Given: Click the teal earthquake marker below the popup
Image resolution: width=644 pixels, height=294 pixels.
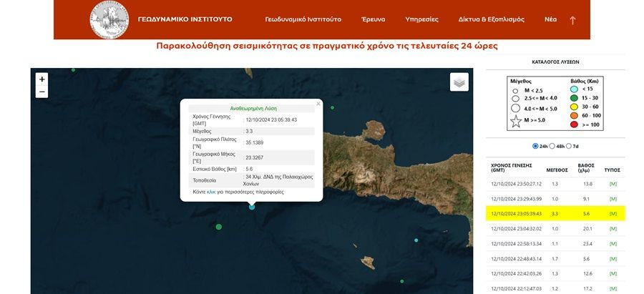Looking at the screenshot, I should [252, 207].
